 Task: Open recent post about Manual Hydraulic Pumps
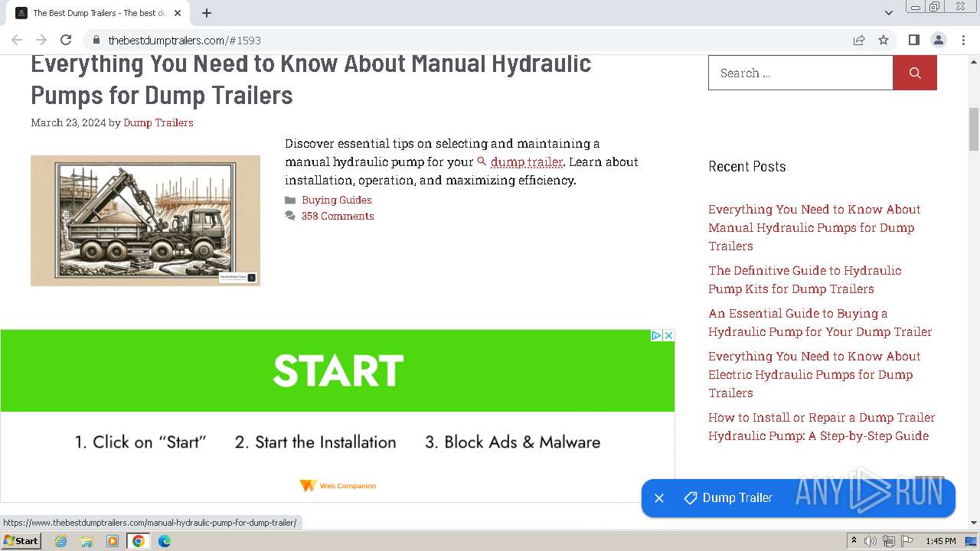pos(815,227)
